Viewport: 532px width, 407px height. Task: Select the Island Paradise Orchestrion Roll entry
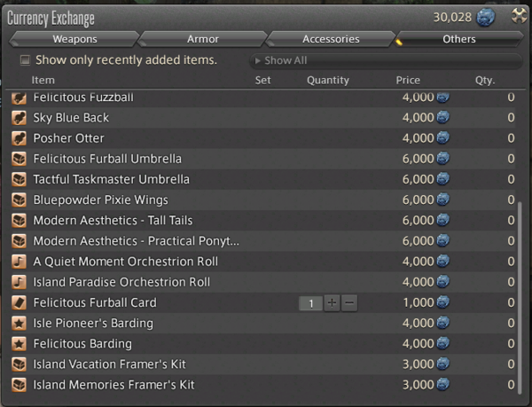tap(121, 282)
